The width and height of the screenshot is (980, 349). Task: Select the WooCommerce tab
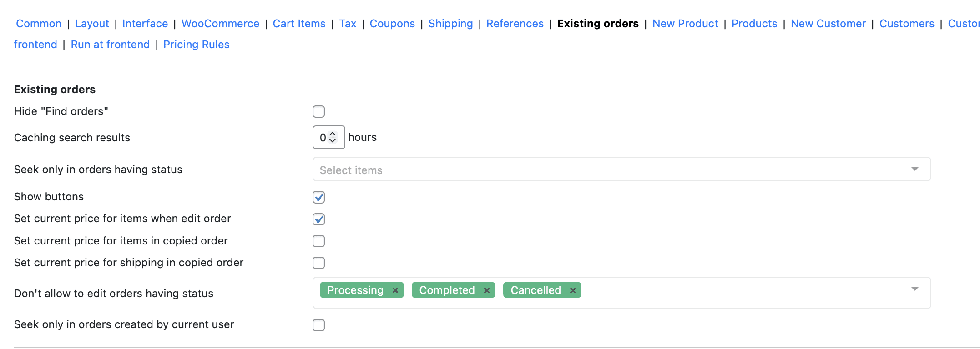click(220, 23)
